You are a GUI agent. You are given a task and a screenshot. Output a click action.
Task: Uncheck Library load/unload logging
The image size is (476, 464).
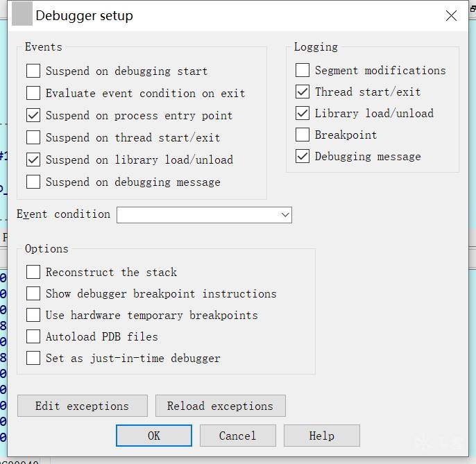303,113
